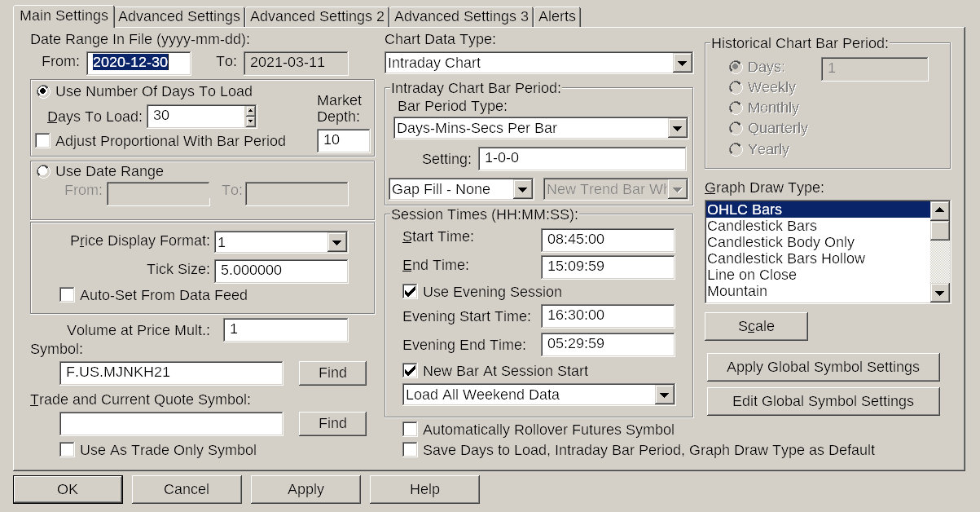980x512 pixels.
Task: Check Automatically Rollover Futures Symbol
Action: coord(411,430)
